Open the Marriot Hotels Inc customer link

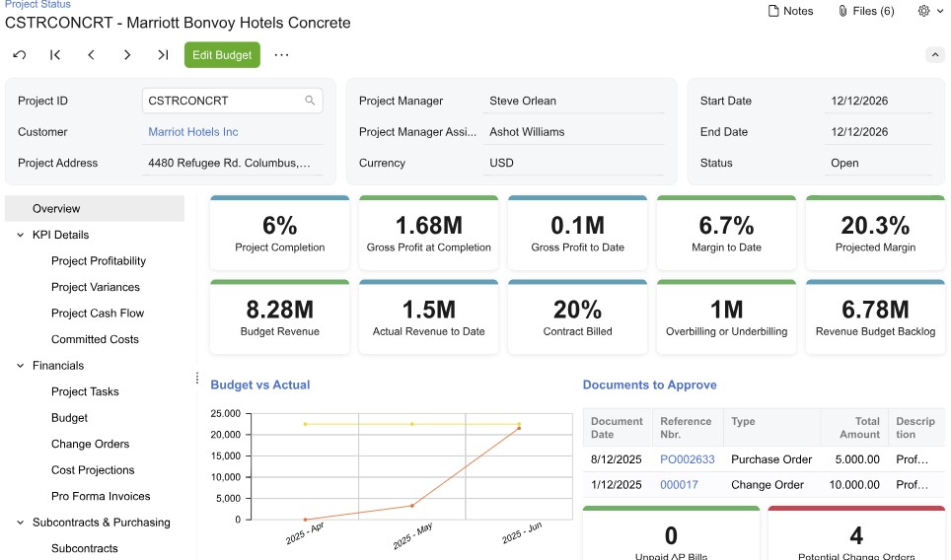click(193, 132)
